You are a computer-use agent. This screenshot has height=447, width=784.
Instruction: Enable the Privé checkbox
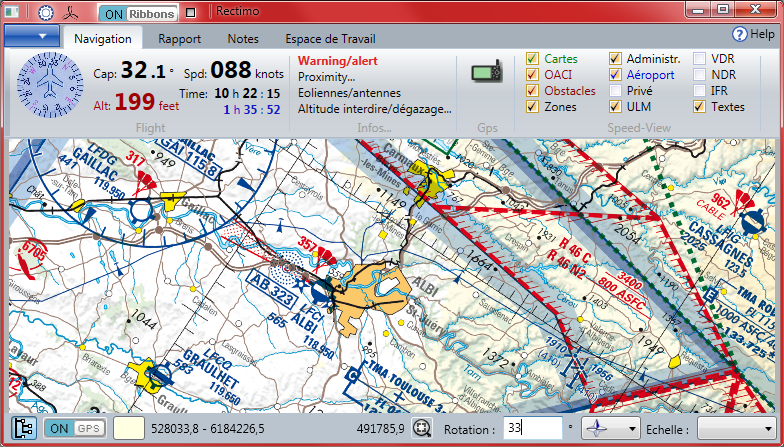[x=615, y=90]
